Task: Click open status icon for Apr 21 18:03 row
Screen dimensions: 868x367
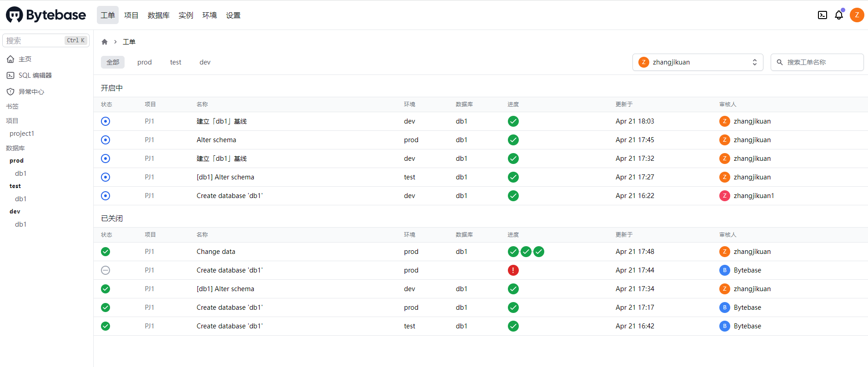Action: [105, 121]
